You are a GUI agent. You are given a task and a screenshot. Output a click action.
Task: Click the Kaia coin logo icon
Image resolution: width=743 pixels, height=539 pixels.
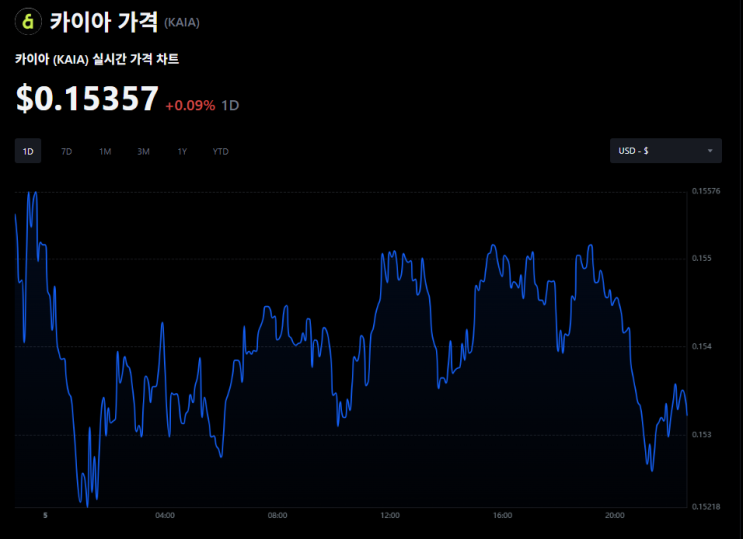(x=28, y=22)
